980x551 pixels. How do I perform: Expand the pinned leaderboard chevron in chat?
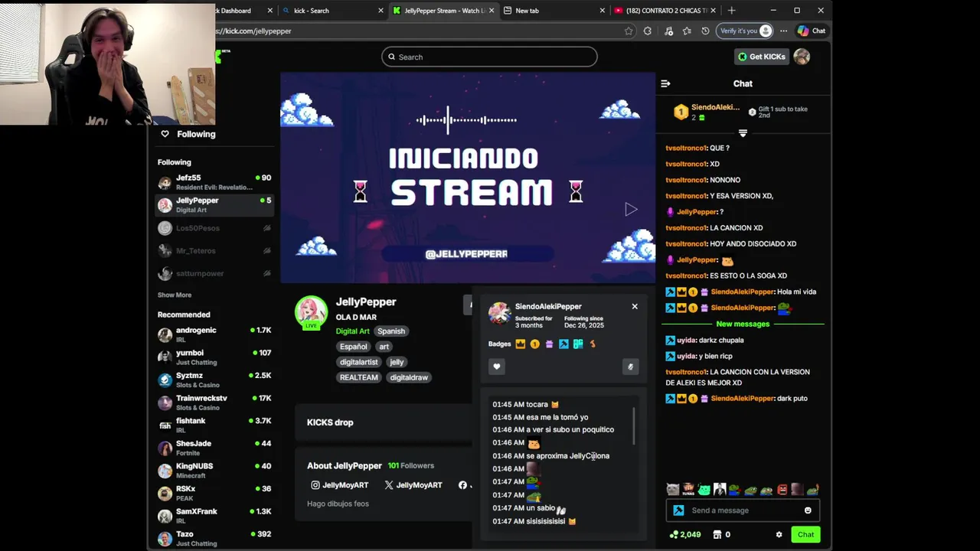743,133
